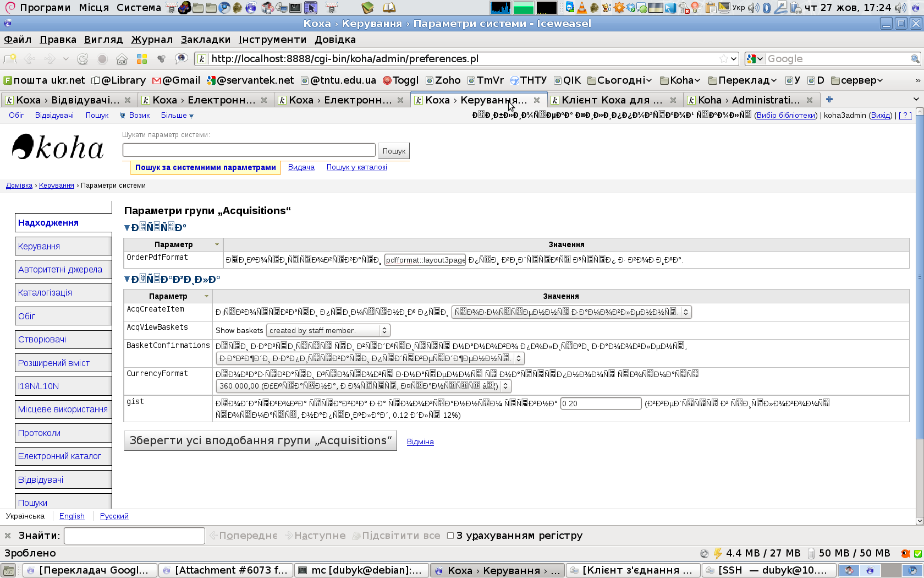This screenshot has height=578, width=924.
Task: Click the VLC cone icon in system tray
Action: pos(582,8)
